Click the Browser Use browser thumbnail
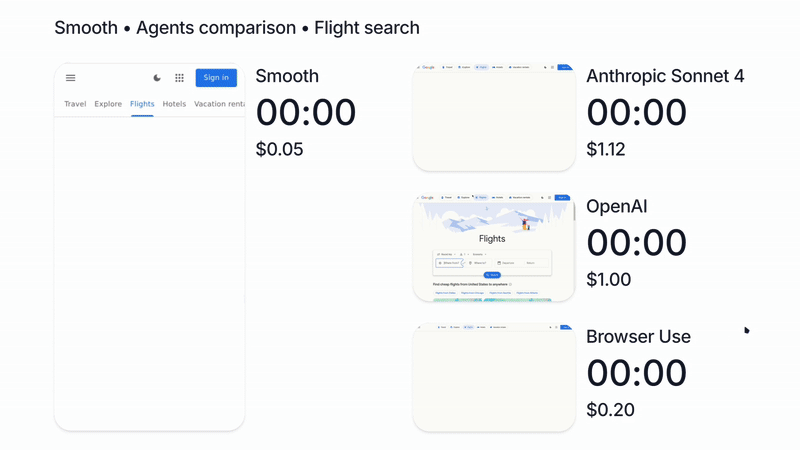The height and width of the screenshot is (450, 800). point(494,378)
